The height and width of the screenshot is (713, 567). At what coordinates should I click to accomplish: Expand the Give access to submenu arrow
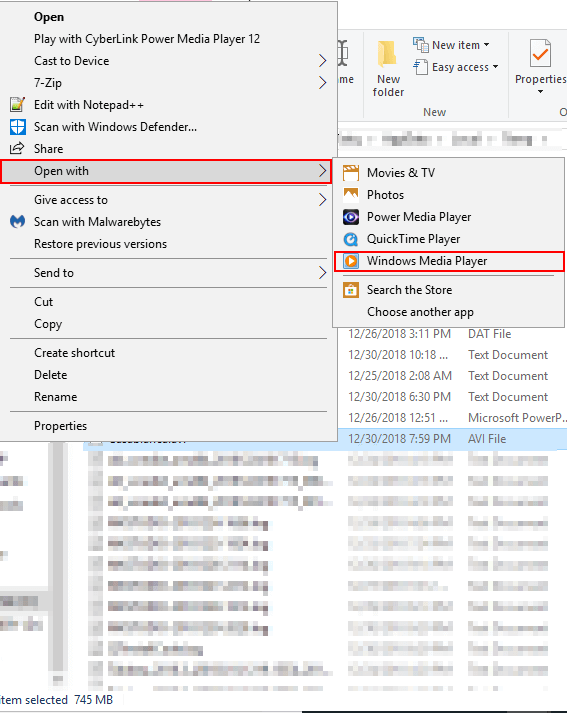(322, 200)
